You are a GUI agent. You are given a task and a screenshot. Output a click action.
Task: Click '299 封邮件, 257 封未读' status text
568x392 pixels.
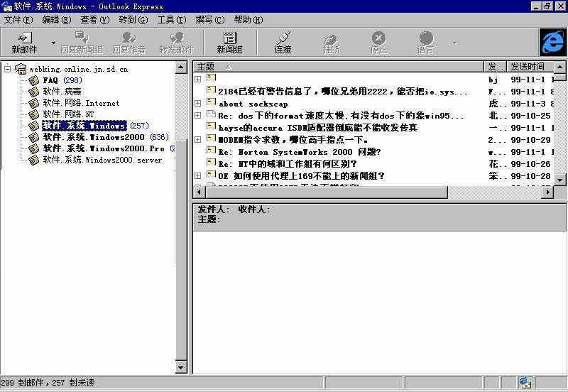click(x=48, y=383)
